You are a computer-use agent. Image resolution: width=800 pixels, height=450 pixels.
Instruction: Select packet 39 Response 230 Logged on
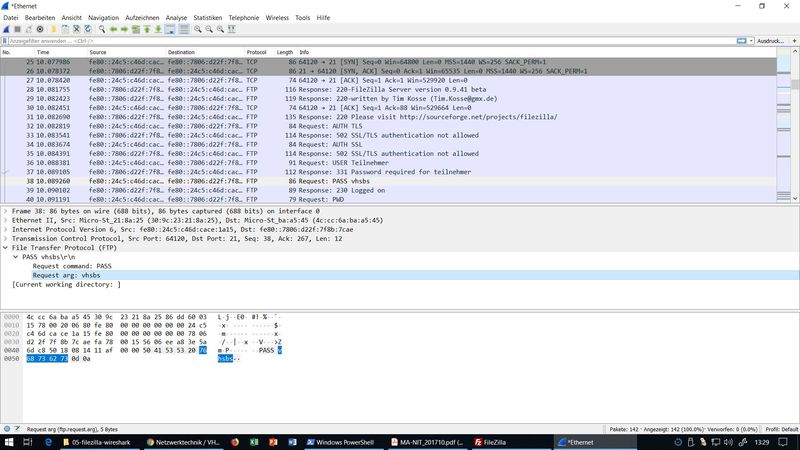pos(388,190)
